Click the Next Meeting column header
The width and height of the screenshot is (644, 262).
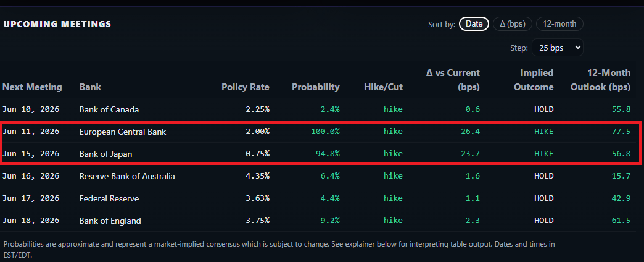(32, 87)
